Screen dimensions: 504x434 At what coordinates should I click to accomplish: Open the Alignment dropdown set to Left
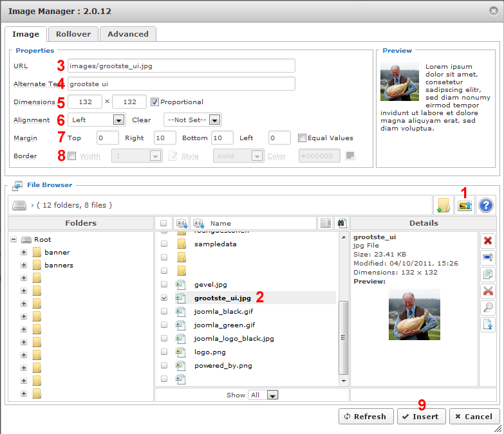point(97,120)
